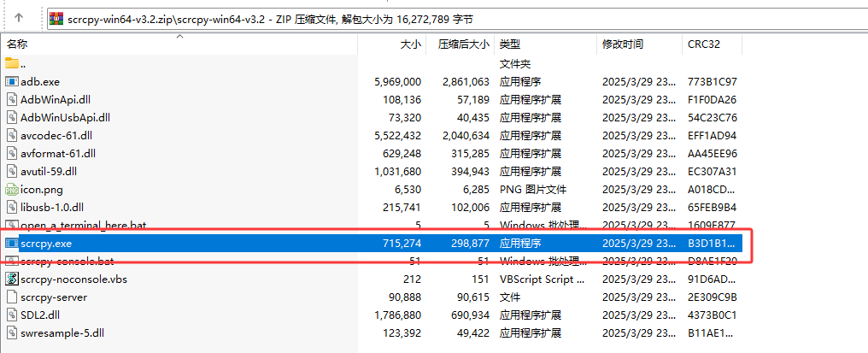The image size is (868, 353).
Task: Click the CRC32 value 2E309C9B
Action: click(713, 297)
